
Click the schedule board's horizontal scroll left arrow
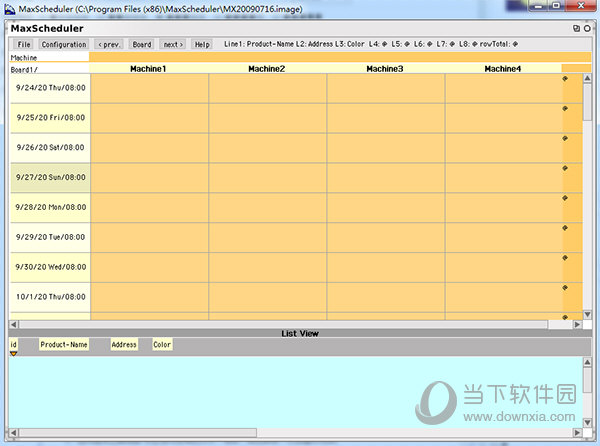(14, 324)
